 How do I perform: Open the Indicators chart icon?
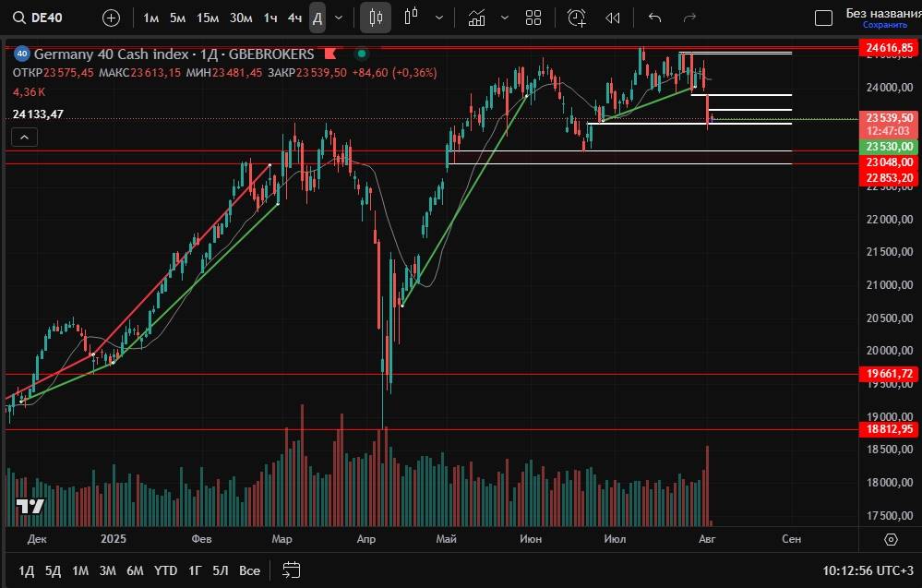point(476,18)
